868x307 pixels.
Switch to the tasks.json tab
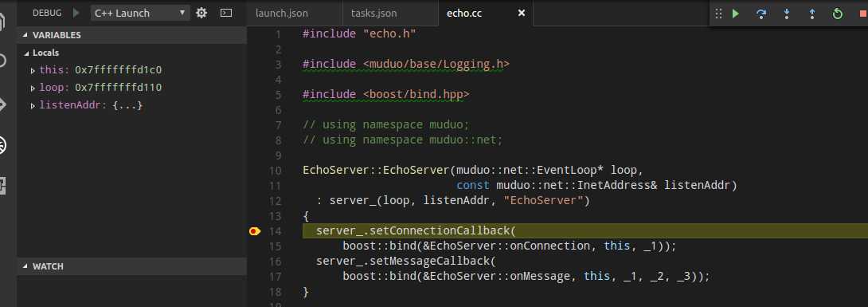tap(373, 13)
